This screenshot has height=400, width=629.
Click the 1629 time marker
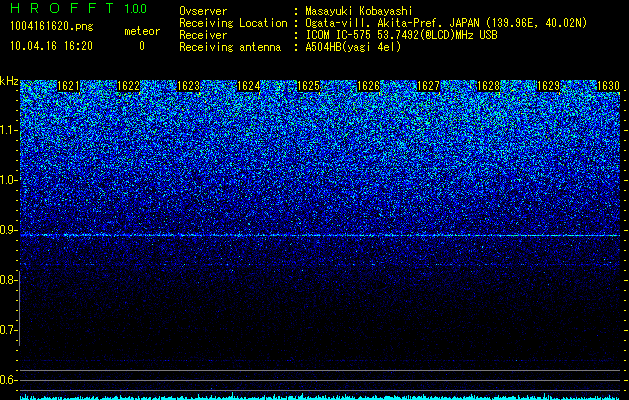pyautogui.click(x=548, y=86)
